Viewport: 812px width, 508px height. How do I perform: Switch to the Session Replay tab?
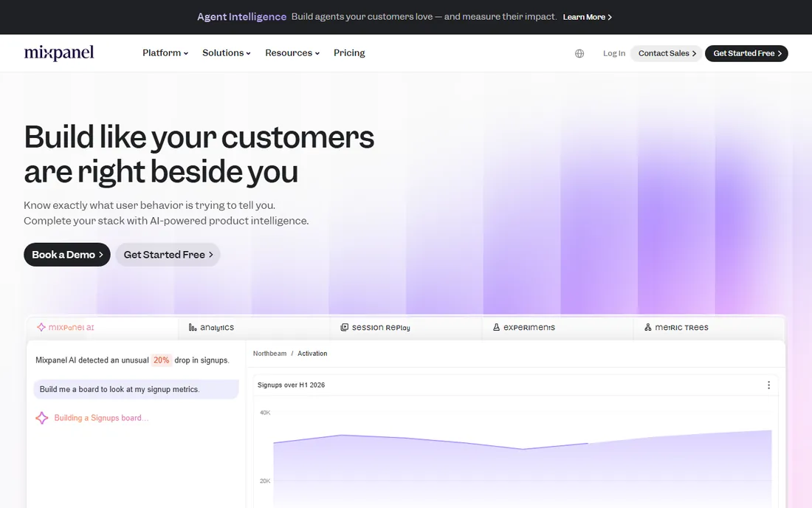[406, 327]
